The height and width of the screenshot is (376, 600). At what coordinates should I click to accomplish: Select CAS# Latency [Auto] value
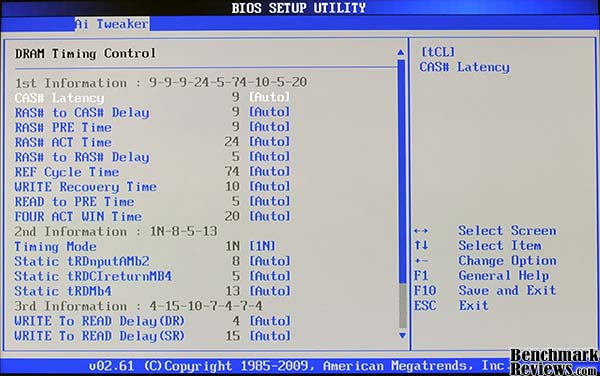pos(269,97)
